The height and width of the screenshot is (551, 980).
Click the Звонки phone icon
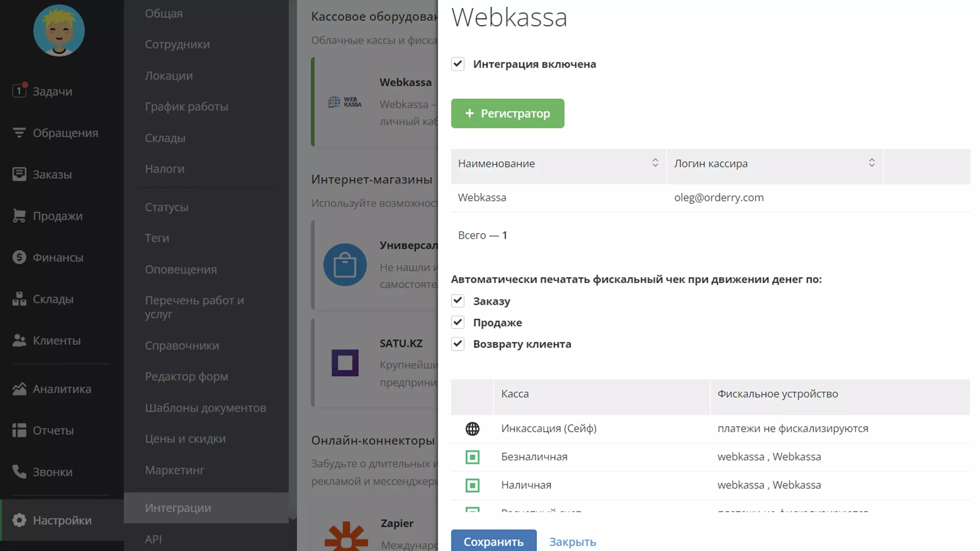(19, 472)
